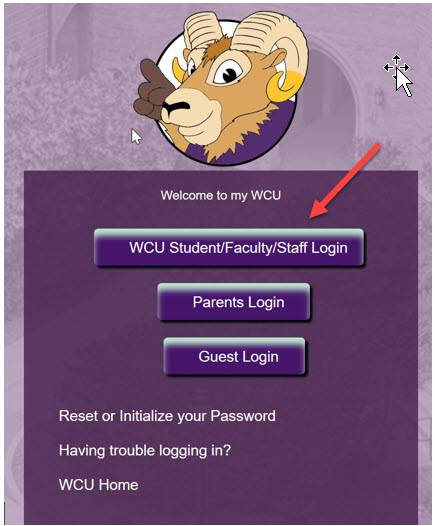Click the ram mascot logo
Image resolution: width=435 pixels, height=526 pixels.
point(220,88)
